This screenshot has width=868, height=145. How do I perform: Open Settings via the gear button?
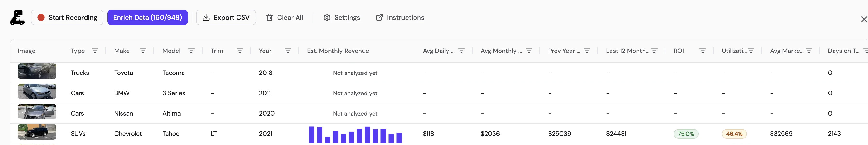click(342, 18)
